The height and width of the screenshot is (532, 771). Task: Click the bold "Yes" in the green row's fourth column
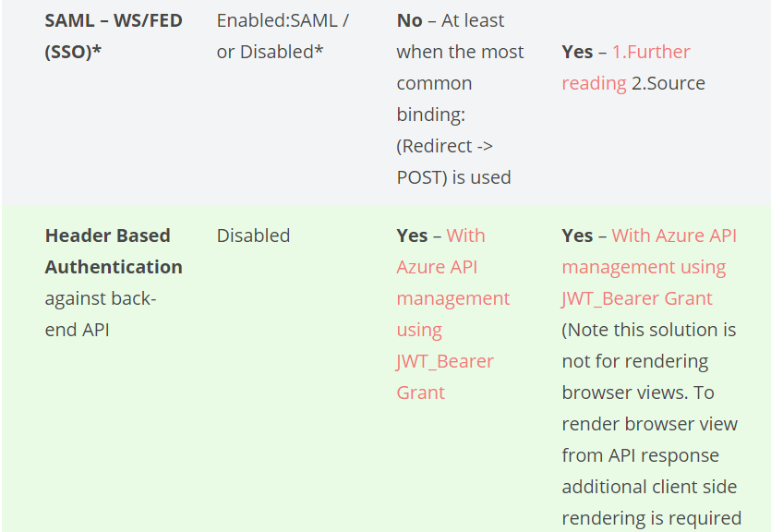point(577,236)
